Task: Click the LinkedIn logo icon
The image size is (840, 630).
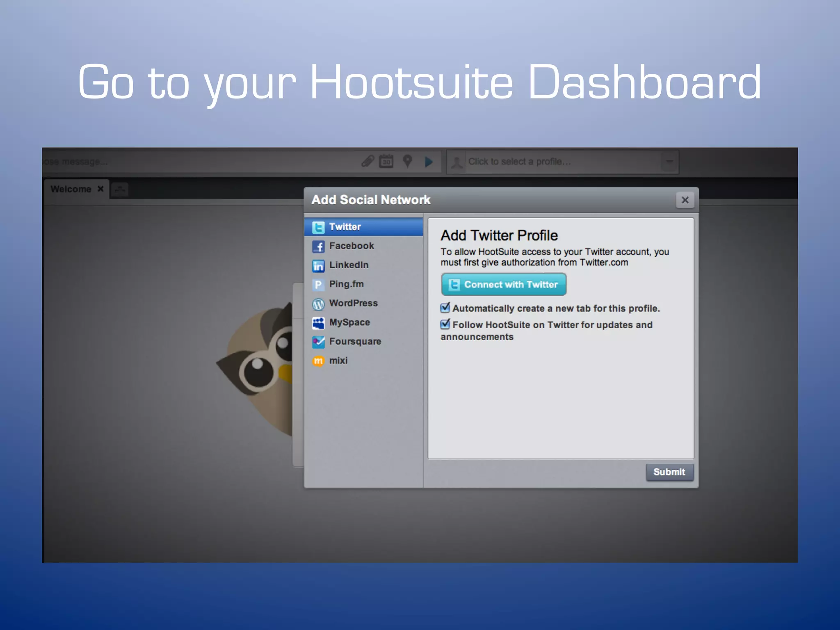Action: pyautogui.click(x=318, y=266)
